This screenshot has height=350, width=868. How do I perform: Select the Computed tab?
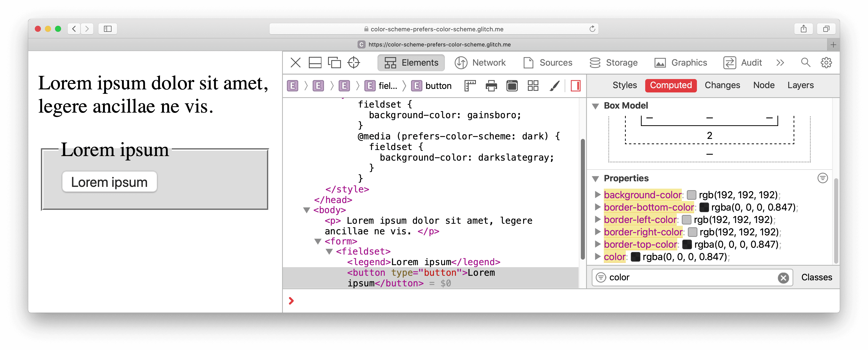click(671, 85)
